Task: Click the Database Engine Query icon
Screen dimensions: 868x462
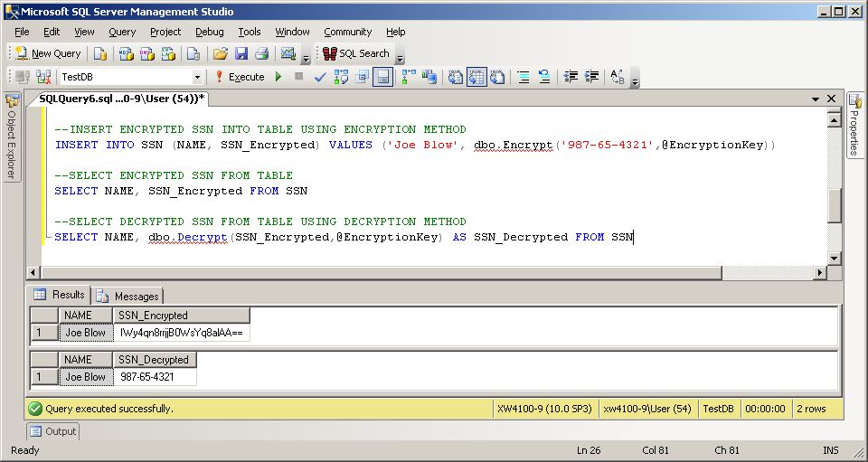Action: click(x=100, y=53)
